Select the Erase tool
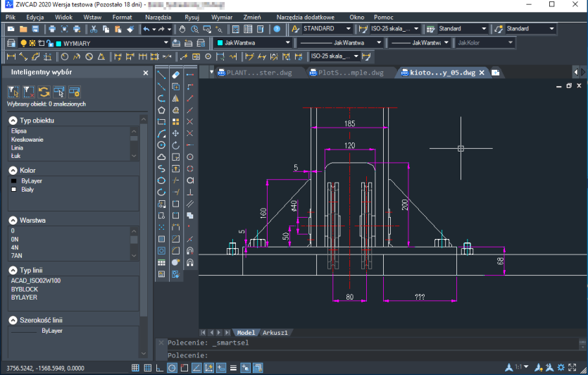Screen dimensions: 588x375 [x=175, y=75]
